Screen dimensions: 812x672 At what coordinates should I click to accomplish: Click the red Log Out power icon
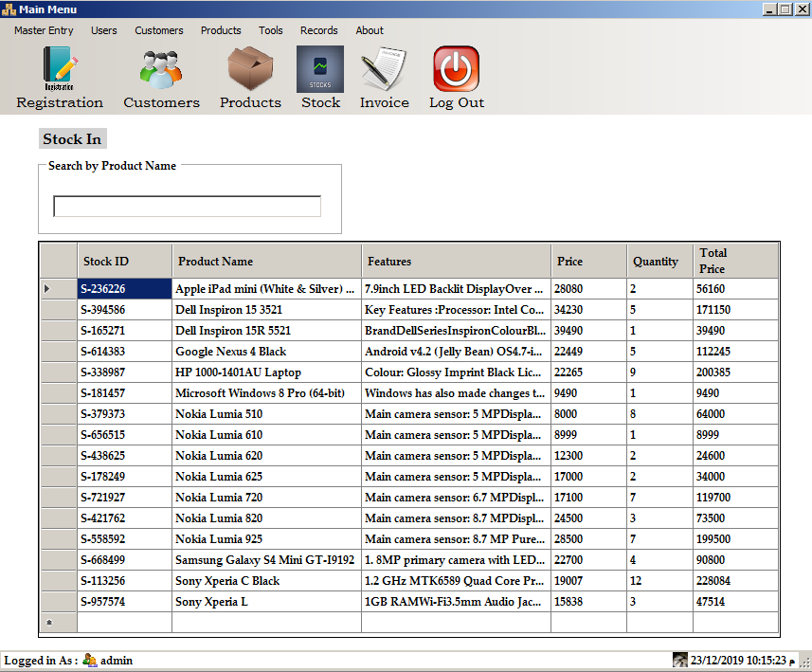click(x=457, y=68)
